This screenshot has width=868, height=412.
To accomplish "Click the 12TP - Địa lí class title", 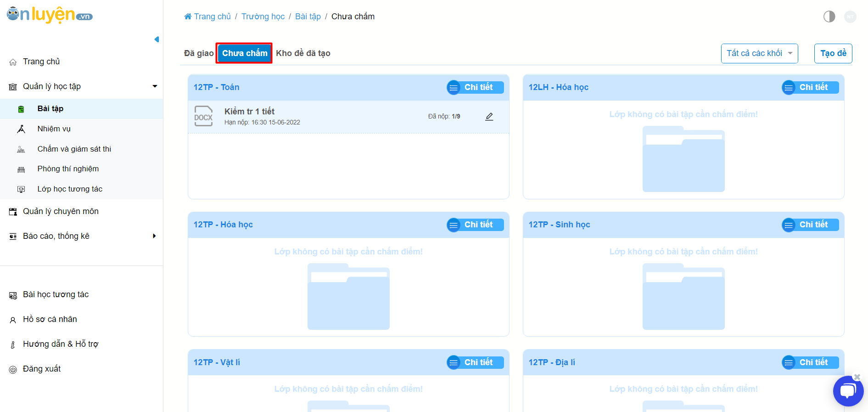I will (552, 362).
